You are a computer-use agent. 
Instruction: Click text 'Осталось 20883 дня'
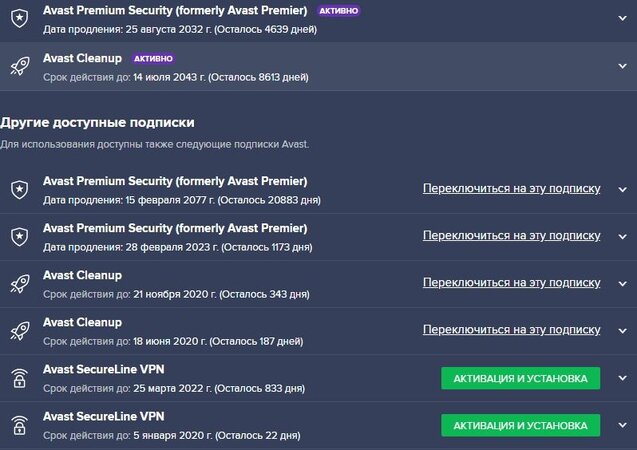[269, 200]
